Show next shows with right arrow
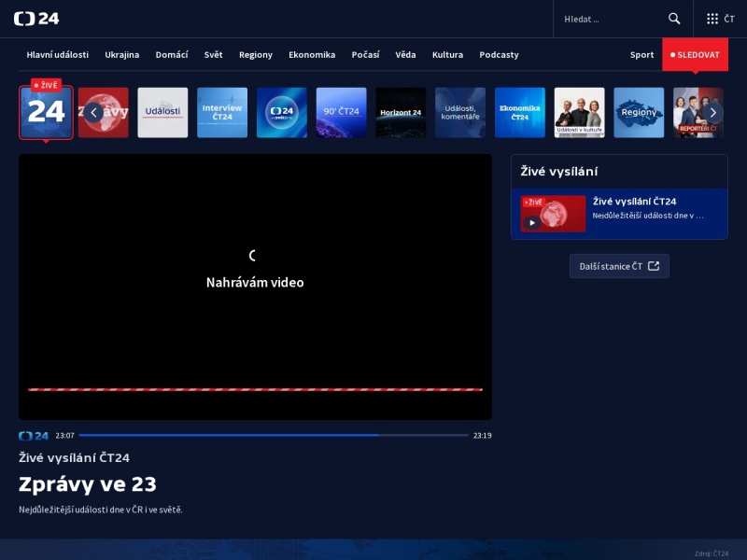The image size is (747, 560). [x=712, y=113]
